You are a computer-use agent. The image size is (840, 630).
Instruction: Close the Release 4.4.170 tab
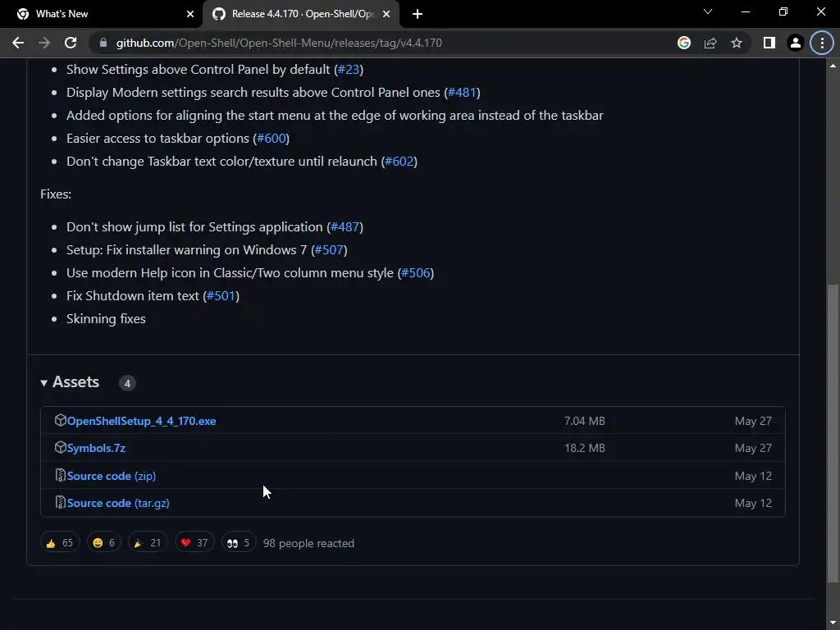[386, 14]
